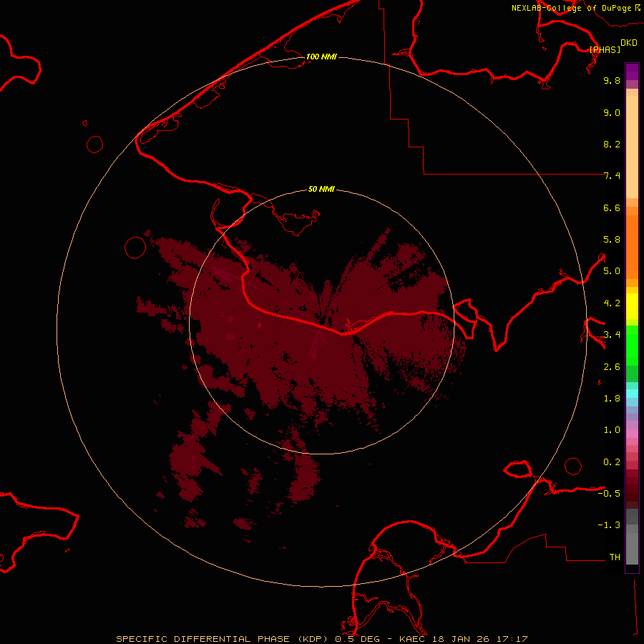
Task: Click the 0.2 color scale value
Action: pyautogui.click(x=612, y=462)
